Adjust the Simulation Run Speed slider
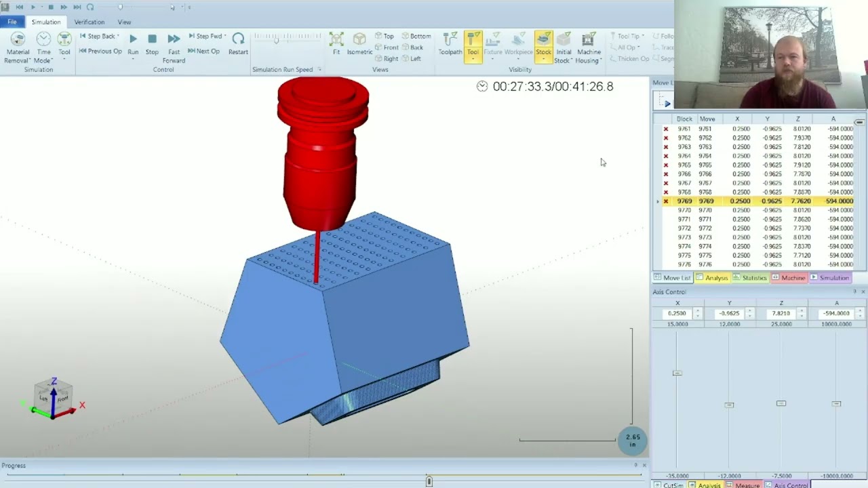This screenshot has height=488, width=868. [x=277, y=40]
